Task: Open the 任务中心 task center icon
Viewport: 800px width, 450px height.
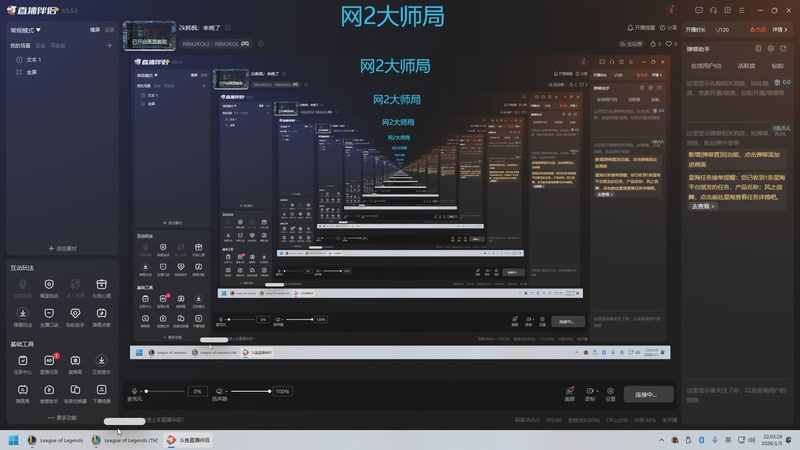Action: [22, 361]
